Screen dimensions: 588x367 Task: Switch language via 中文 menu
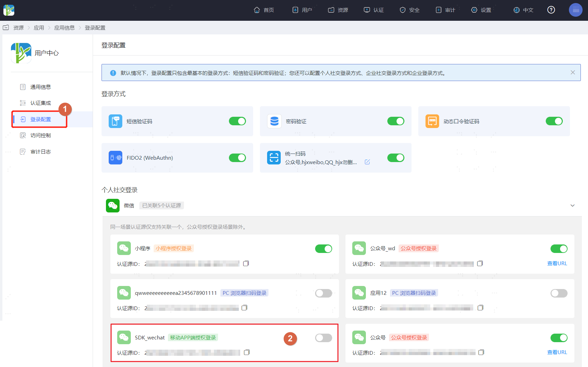[523, 10]
